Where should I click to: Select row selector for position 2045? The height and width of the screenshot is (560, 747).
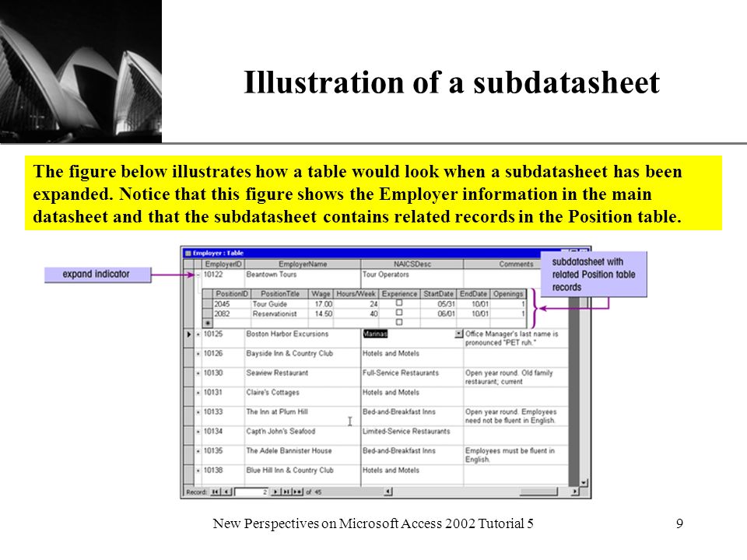(208, 304)
